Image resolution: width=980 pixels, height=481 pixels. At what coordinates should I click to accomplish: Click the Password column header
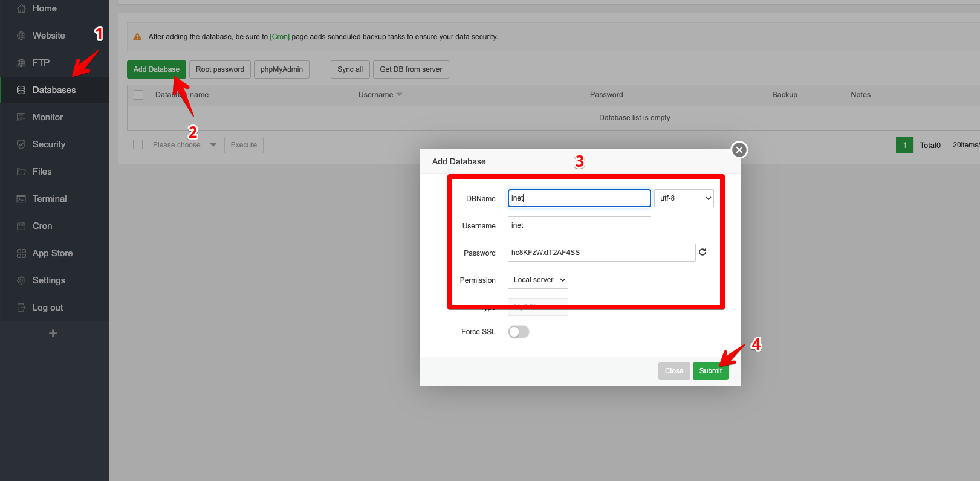click(606, 95)
